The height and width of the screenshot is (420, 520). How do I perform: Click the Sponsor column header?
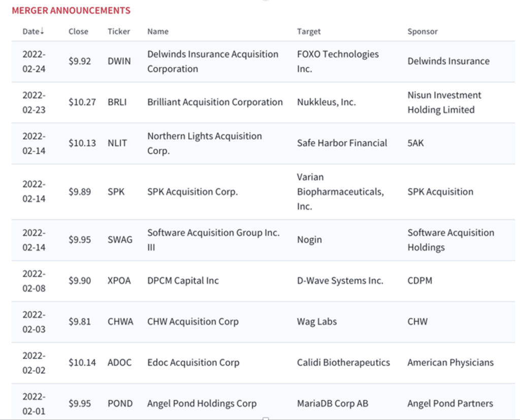tap(422, 31)
